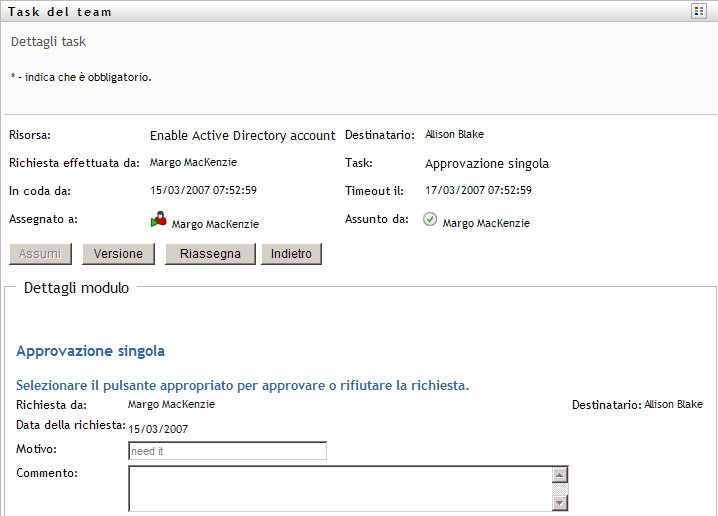This screenshot has width=718, height=516.
Task: Click the greyed-out Assumi button
Action: tap(41, 254)
